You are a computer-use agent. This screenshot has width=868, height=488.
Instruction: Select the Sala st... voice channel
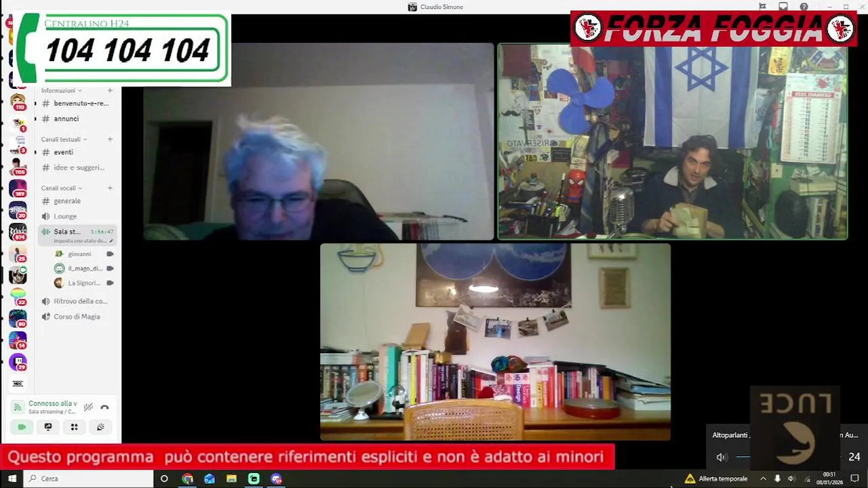click(x=76, y=235)
